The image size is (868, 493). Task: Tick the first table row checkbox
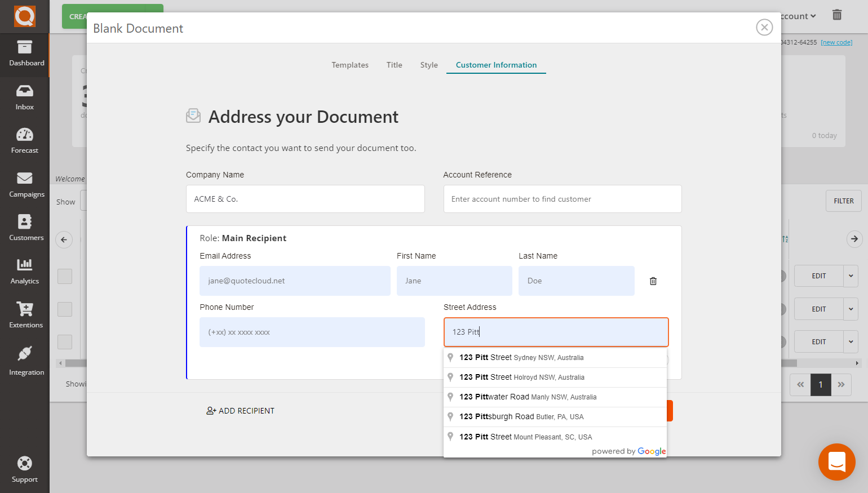click(65, 277)
